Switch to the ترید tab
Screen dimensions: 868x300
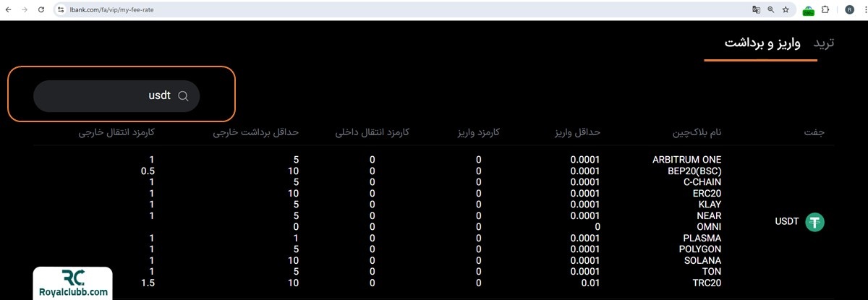click(x=824, y=43)
